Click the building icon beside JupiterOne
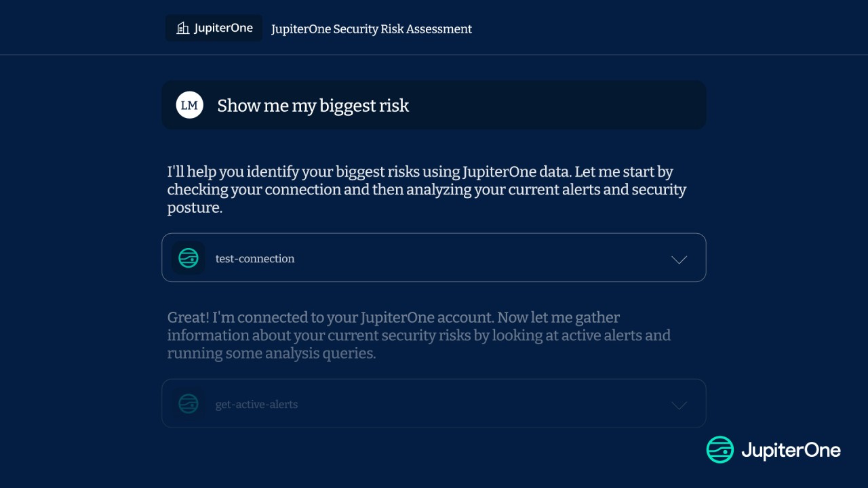The image size is (868, 488). [x=182, y=28]
